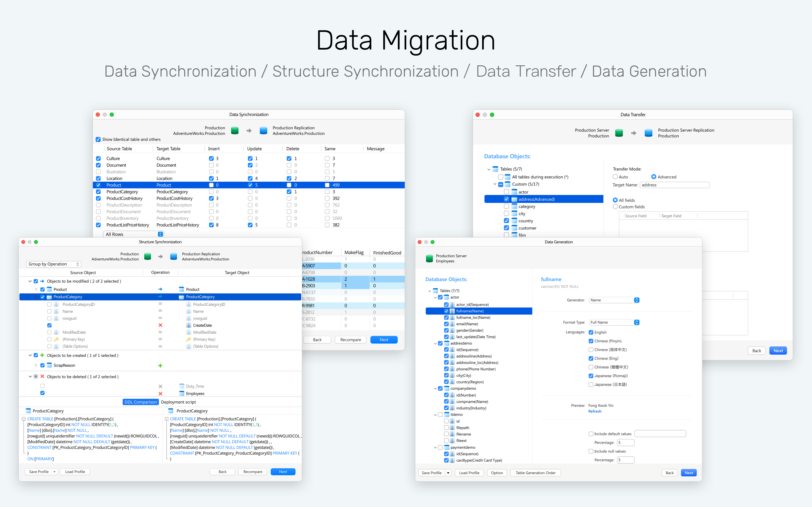Click the Target Name input field
Viewport: 812px width, 507px height.
point(674,185)
